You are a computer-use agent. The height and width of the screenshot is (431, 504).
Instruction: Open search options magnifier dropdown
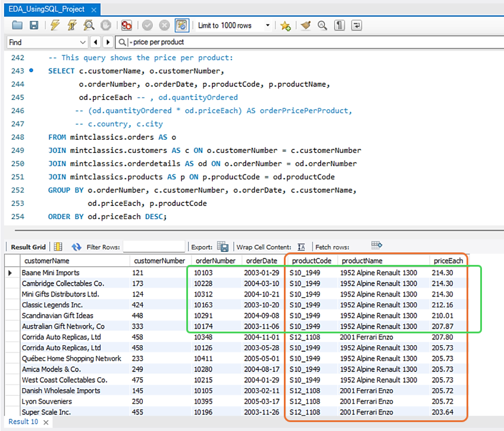pyautogui.click(x=125, y=42)
